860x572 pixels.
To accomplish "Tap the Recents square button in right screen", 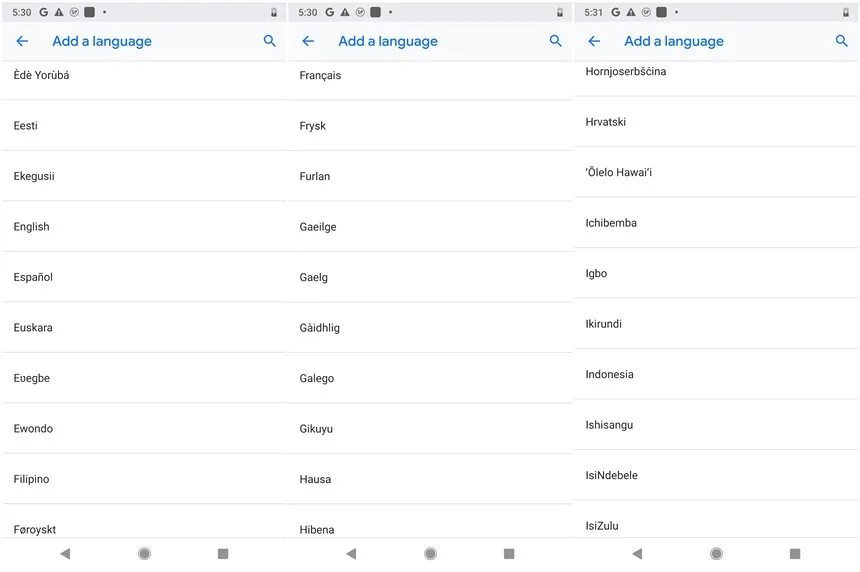I will pos(795,553).
